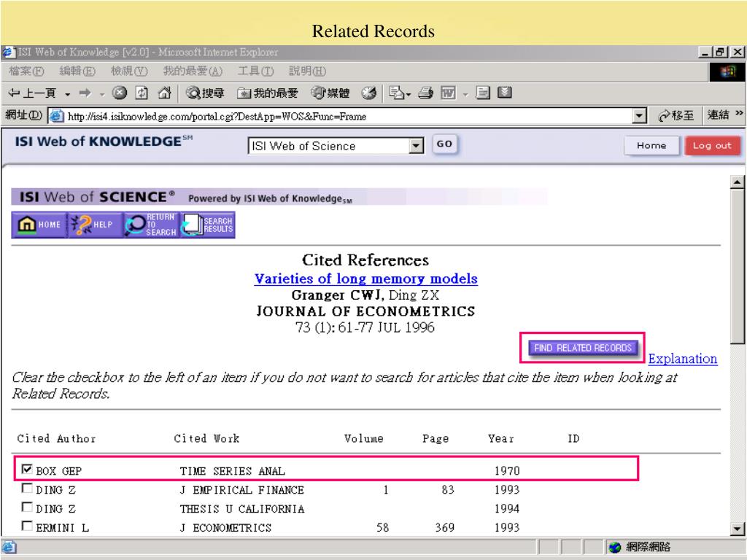This screenshot has width=747, height=560.
Task: Open the ISI HELP button
Action: point(96,225)
